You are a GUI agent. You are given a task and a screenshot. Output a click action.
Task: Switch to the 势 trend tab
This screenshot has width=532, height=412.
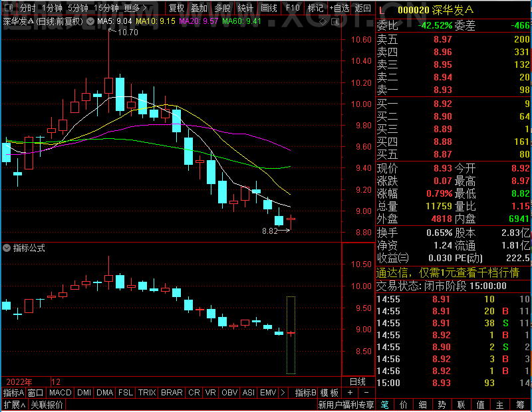click(442, 405)
